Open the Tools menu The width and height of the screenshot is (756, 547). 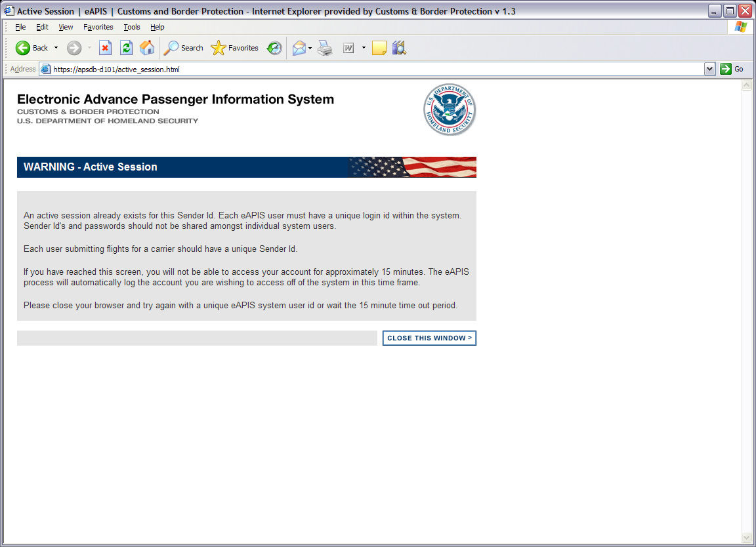[132, 27]
